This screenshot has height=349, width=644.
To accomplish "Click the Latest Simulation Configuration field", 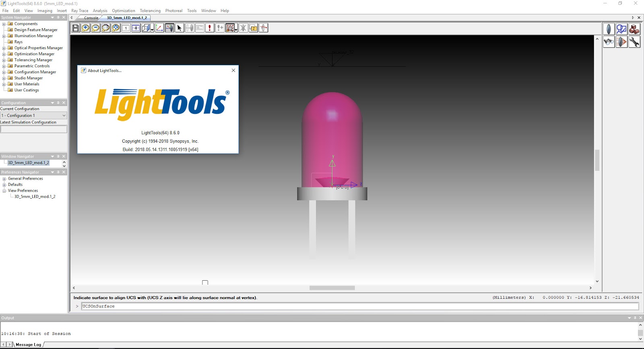I will point(34,129).
